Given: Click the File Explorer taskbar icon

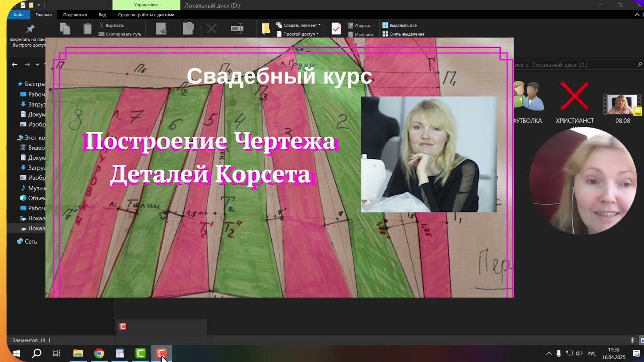Looking at the screenshot, I should (x=78, y=353).
